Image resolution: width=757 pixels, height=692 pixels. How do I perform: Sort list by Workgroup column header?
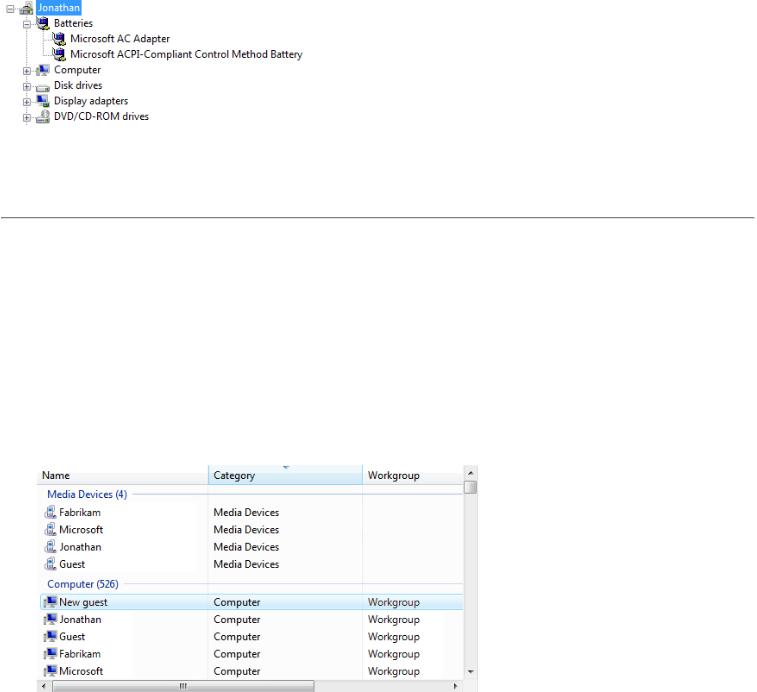[x=413, y=475]
